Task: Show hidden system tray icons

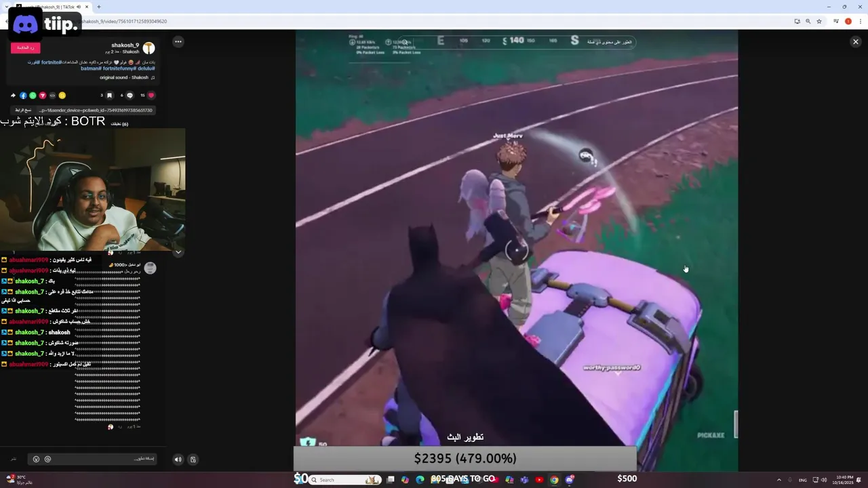Action: click(x=778, y=480)
